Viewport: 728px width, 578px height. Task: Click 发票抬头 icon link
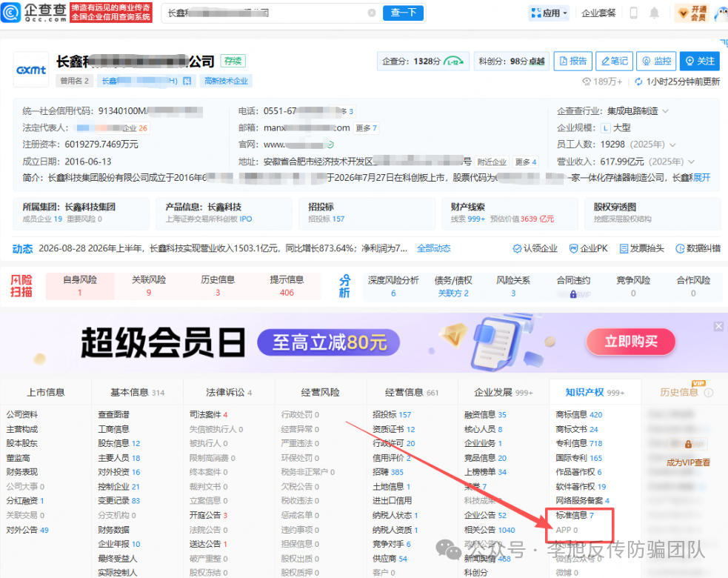642,248
